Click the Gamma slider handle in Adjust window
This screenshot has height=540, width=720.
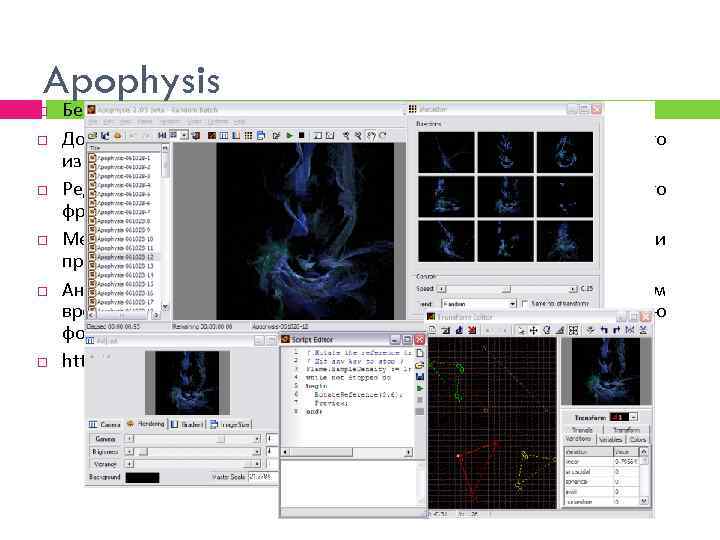pos(221,439)
